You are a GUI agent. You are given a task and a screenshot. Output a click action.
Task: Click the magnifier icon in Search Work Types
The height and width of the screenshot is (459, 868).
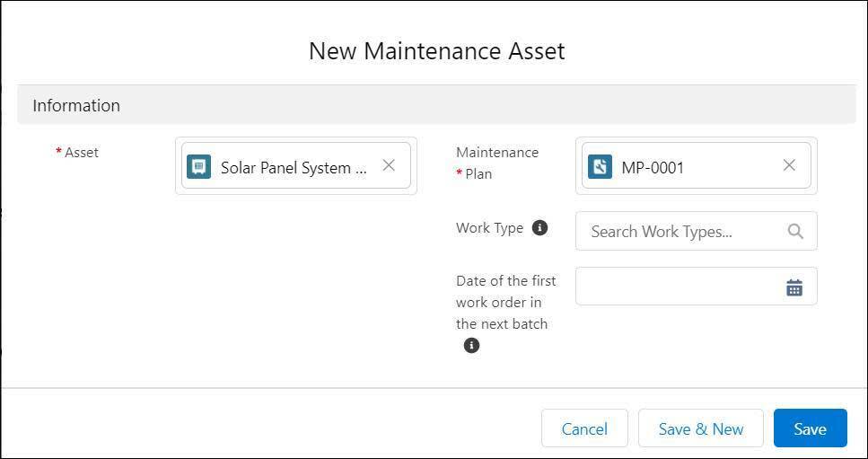pyautogui.click(x=795, y=231)
